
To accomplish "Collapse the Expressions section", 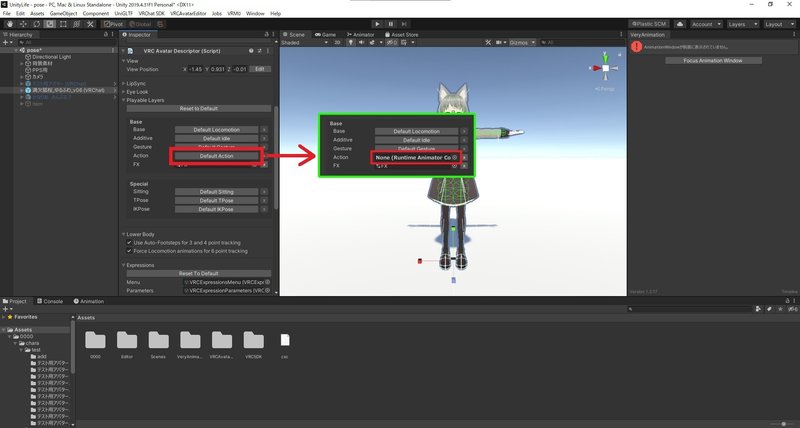I will point(124,265).
